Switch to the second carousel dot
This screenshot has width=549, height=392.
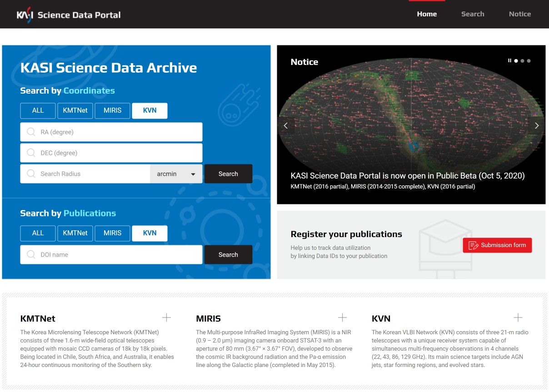pos(522,60)
